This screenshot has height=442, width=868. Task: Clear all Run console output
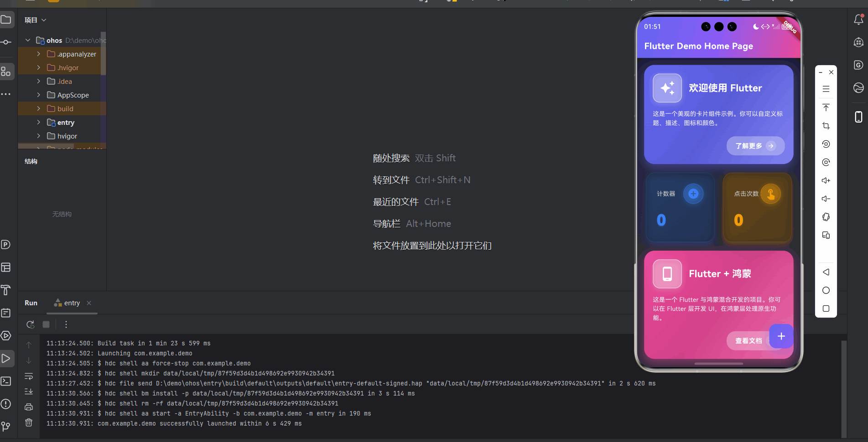29,422
